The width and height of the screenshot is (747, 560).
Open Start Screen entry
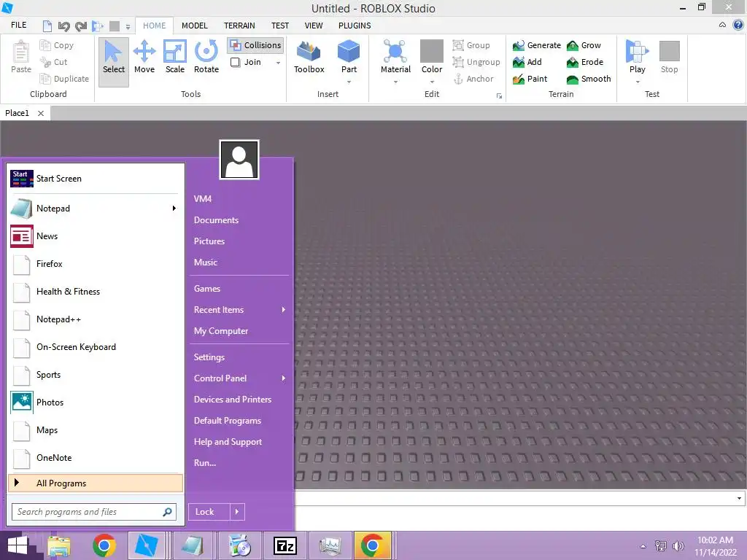pos(96,179)
